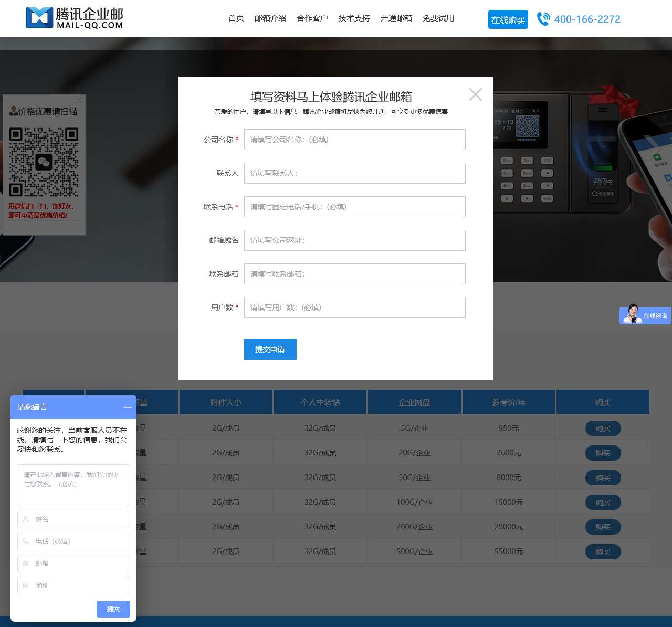Click the phone icon beside 400-166-2272

click(543, 19)
